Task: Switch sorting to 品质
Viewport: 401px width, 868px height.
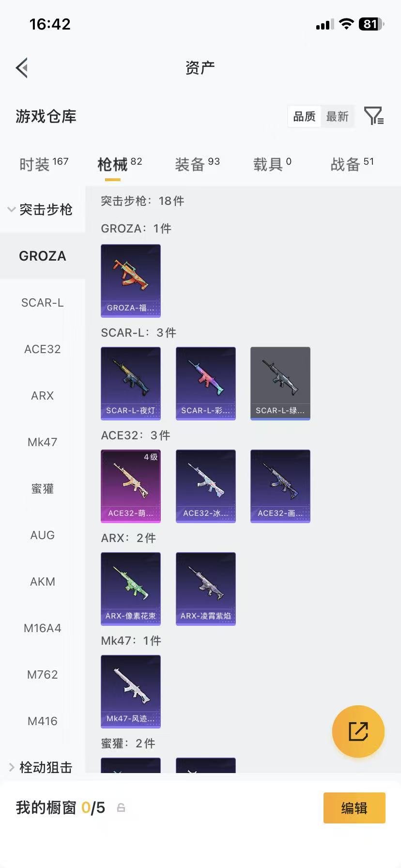Action: [x=304, y=116]
